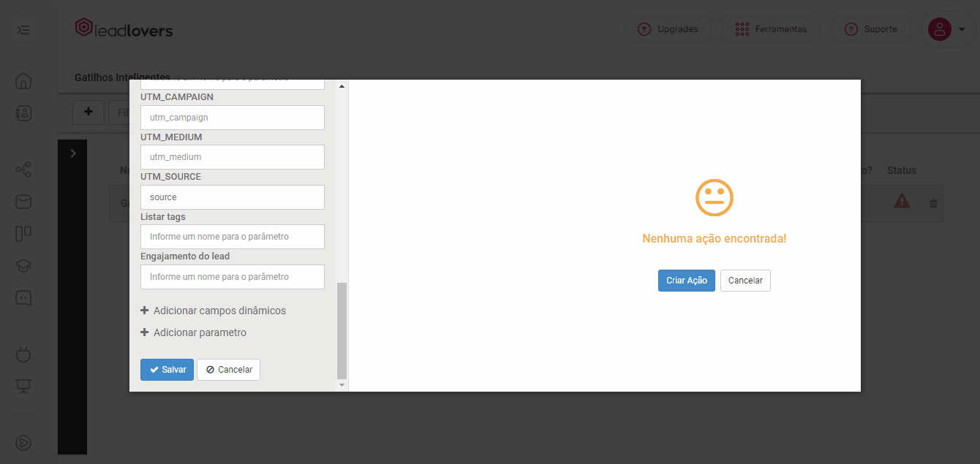Click the chat bubble icon in sidebar

click(23, 298)
